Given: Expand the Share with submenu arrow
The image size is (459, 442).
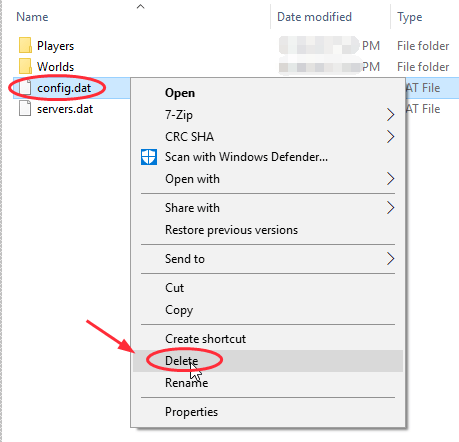Looking at the screenshot, I should (390, 208).
